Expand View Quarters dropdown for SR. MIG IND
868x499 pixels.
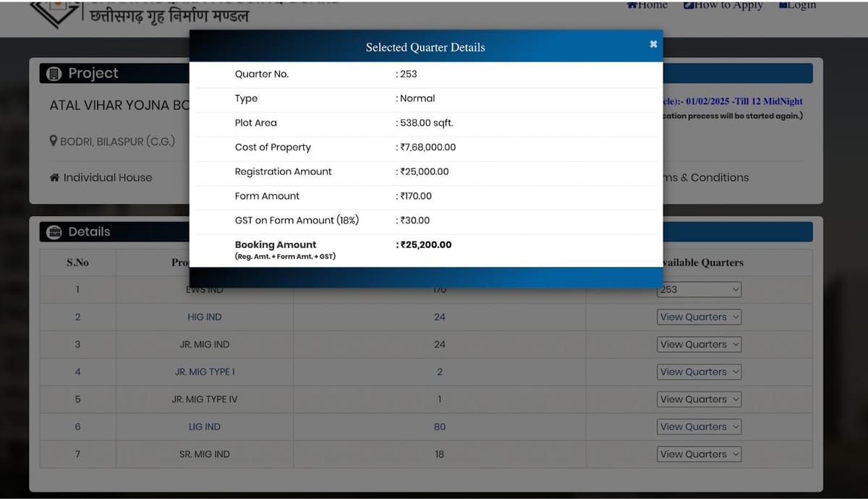tap(699, 454)
